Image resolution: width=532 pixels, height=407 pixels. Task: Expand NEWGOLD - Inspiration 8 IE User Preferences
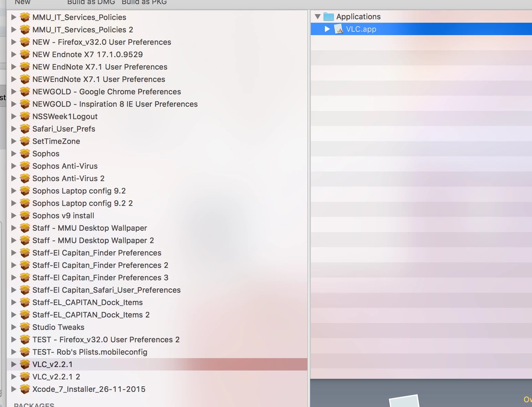pyautogui.click(x=14, y=104)
